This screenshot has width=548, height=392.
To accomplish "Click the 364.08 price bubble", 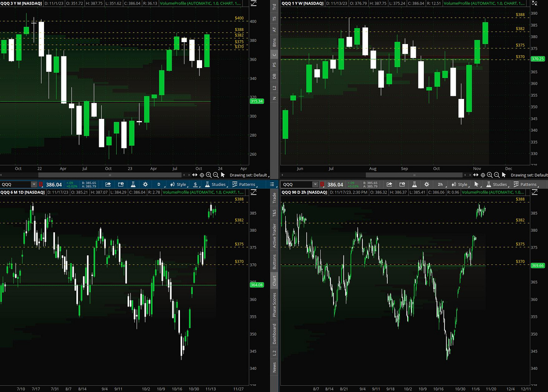I will (x=257, y=285).
